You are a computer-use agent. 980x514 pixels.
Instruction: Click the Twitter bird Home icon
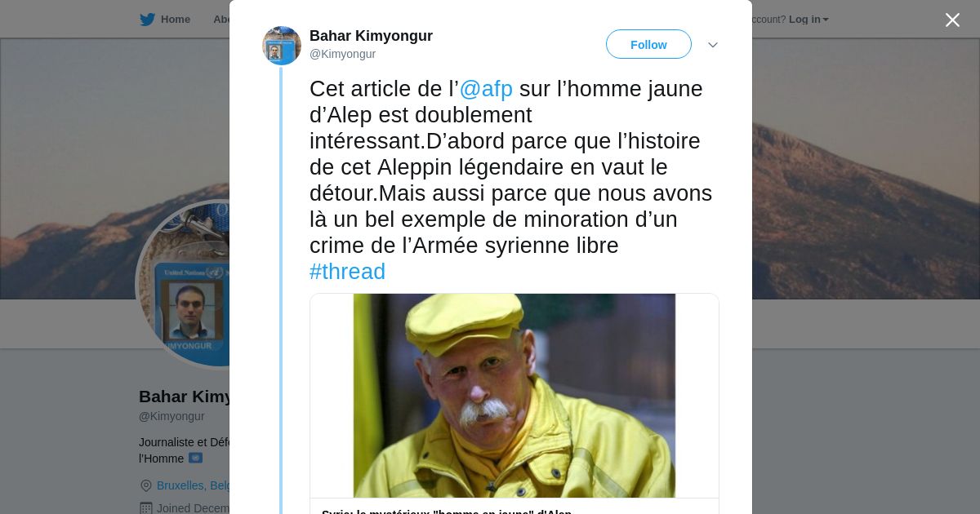[x=147, y=20]
